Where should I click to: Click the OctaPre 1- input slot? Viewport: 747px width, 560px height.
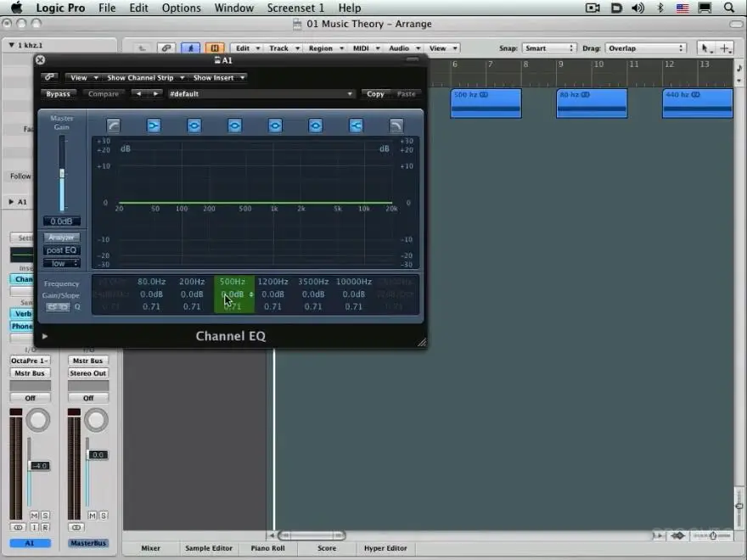pyautogui.click(x=30, y=361)
